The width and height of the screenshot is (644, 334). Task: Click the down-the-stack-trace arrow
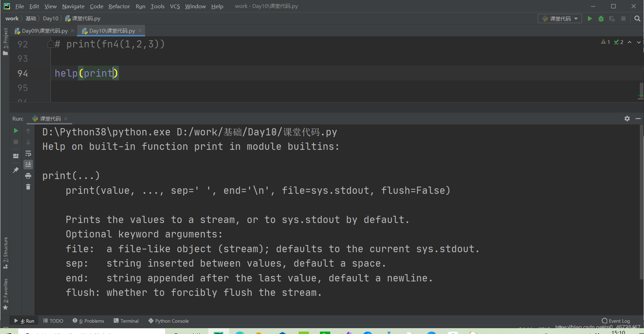(28, 142)
